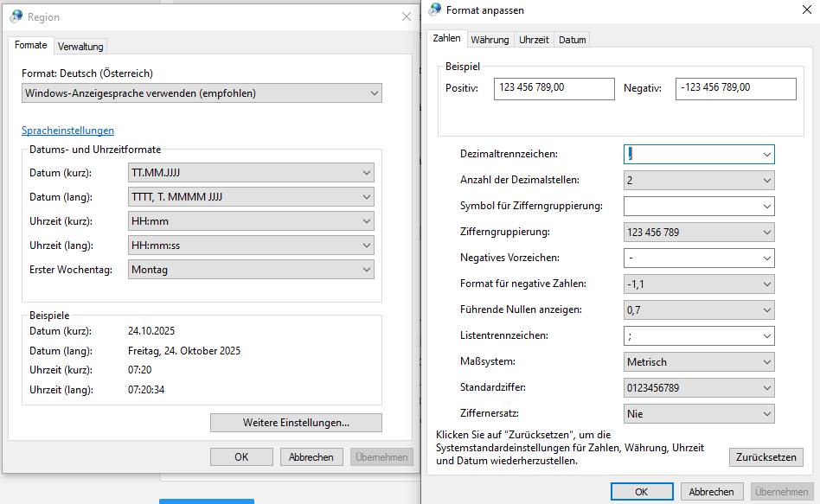This screenshot has width=820, height=504.
Task: Open the Erster Wochentag dropdown
Action: [366, 270]
